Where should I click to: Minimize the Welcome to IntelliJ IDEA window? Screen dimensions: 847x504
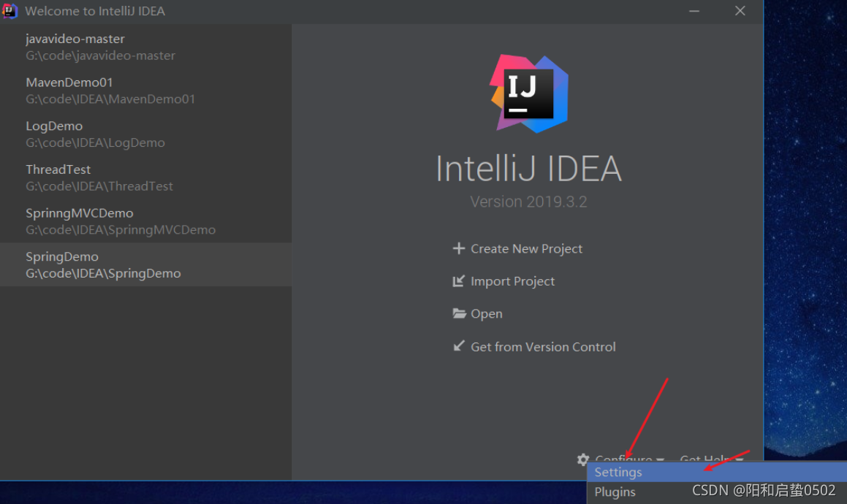pos(694,11)
